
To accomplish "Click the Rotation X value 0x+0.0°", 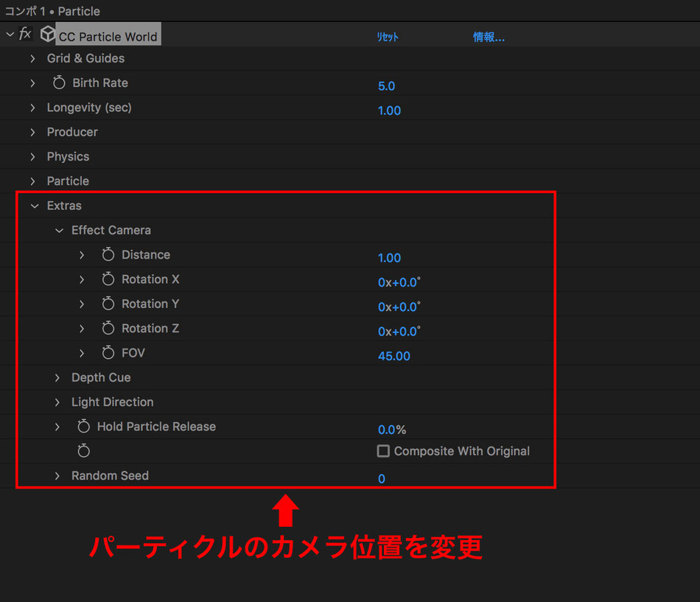I will (399, 282).
